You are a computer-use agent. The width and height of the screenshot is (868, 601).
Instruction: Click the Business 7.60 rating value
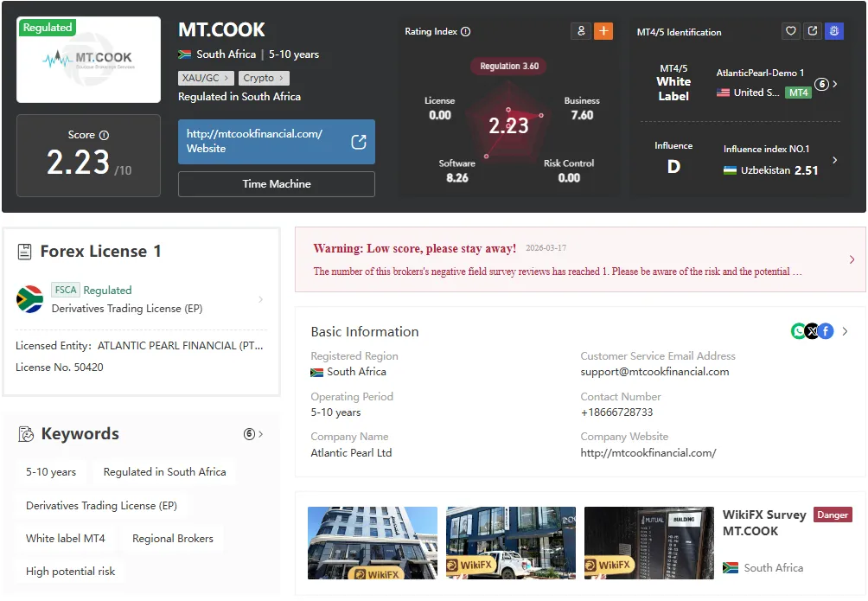point(582,115)
